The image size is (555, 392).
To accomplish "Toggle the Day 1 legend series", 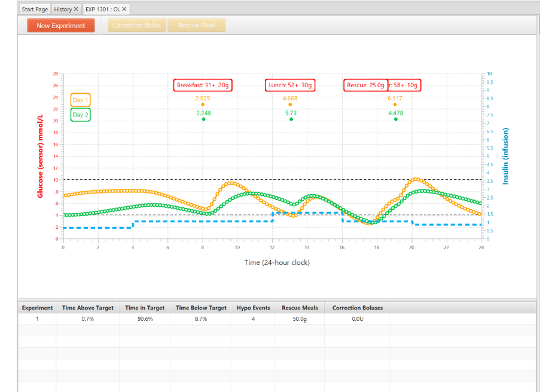I will [80, 100].
